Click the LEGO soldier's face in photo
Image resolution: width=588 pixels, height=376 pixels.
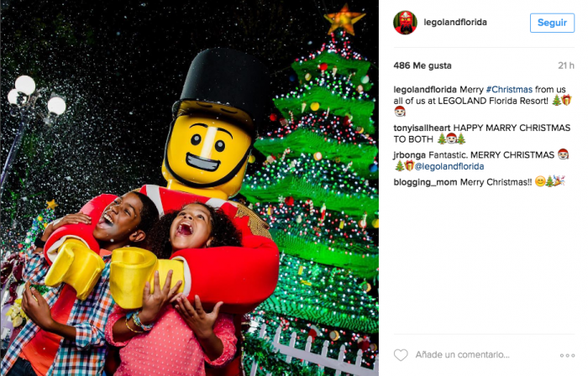[207, 149]
